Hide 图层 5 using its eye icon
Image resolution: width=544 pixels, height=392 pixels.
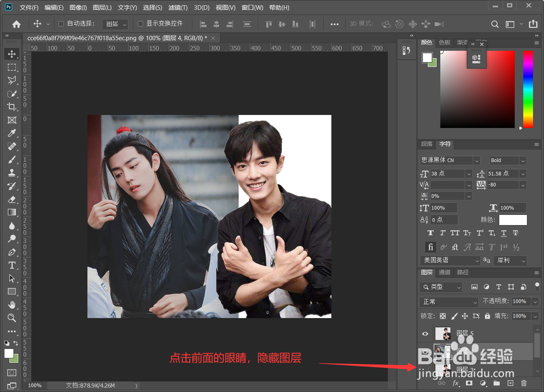tap(425, 334)
